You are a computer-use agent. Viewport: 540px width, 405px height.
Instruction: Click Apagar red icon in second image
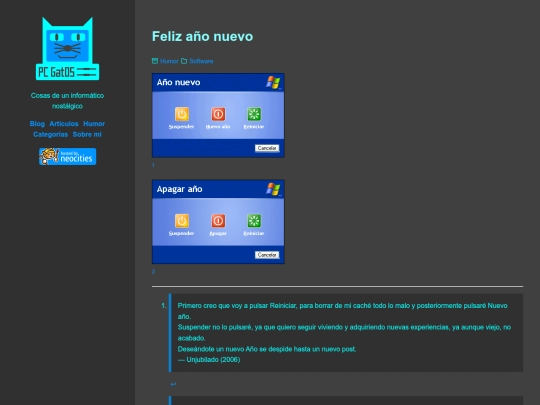click(218, 221)
